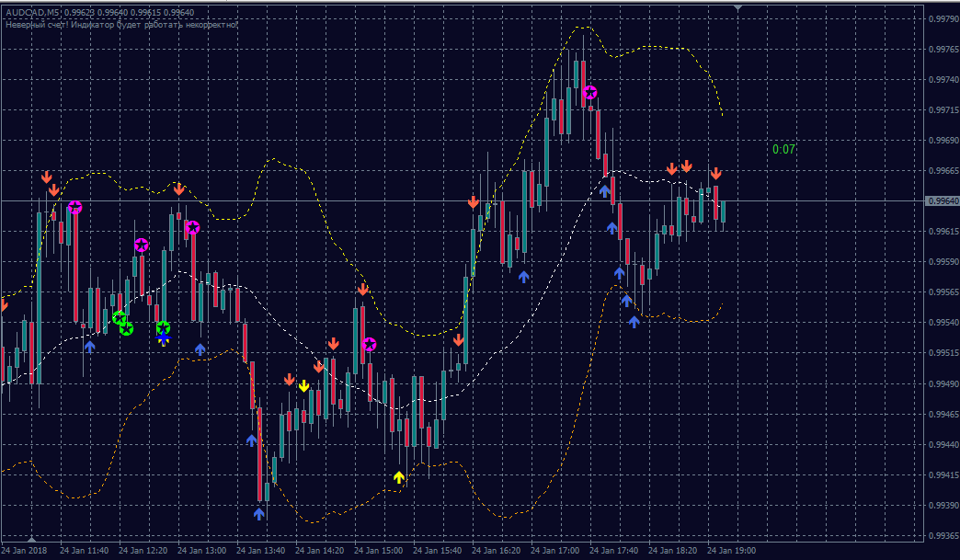The height and width of the screenshot is (560, 960).
Task: Select the blue up arrow below the lowest candle
Action: tap(259, 515)
